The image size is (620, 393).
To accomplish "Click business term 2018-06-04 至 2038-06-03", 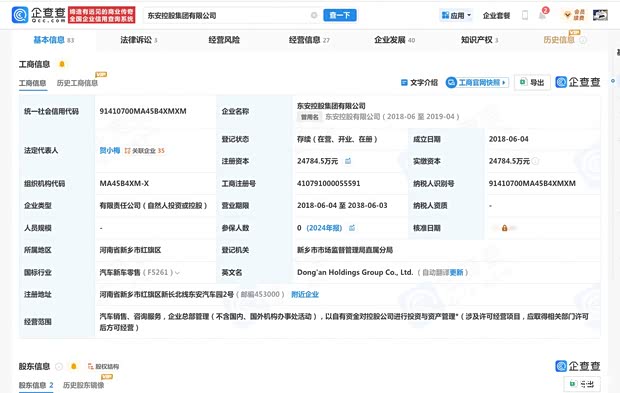I will coord(342,206).
